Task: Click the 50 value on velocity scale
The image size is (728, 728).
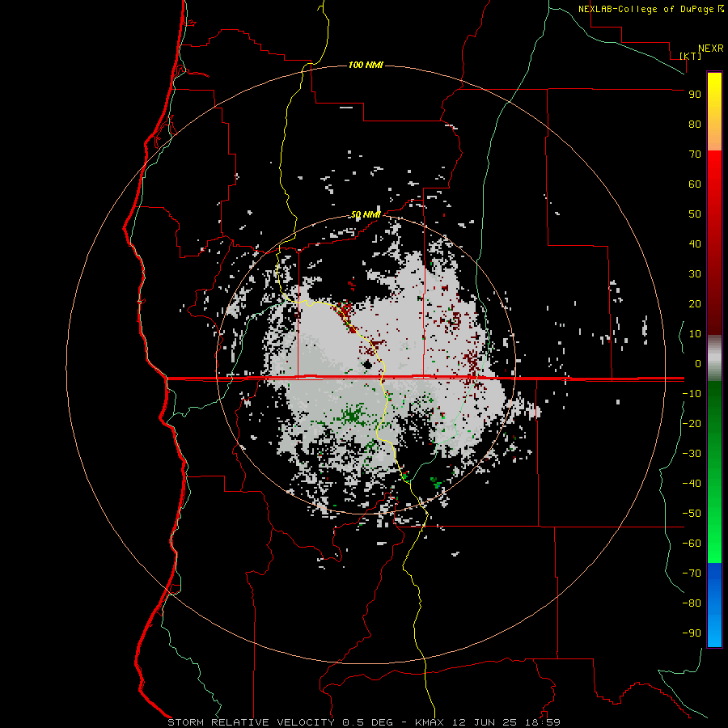Action: tap(695, 214)
